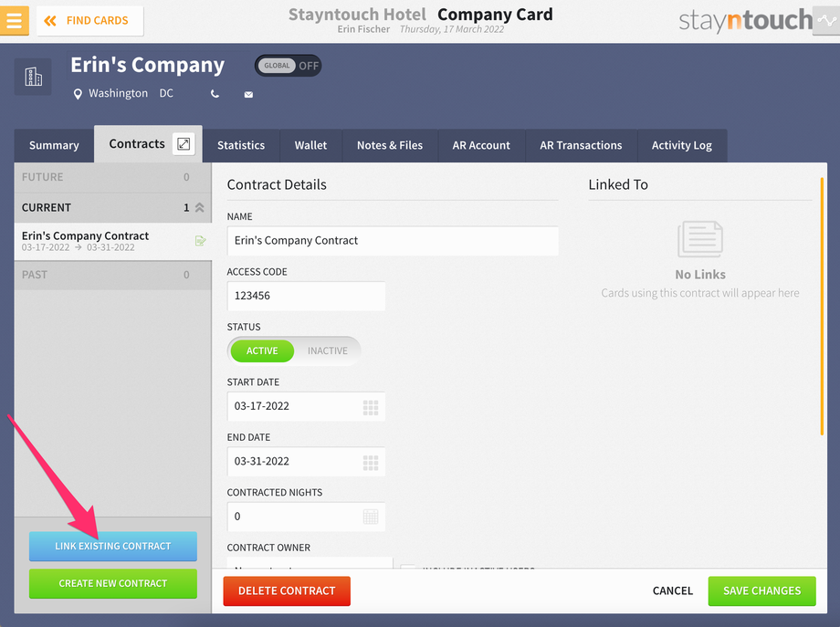Set contract status to Active
This screenshot has width=840, height=627.
(x=262, y=350)
